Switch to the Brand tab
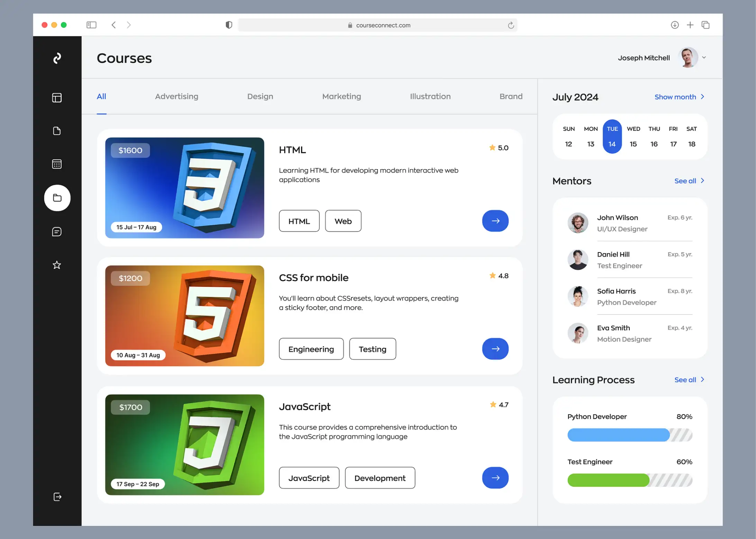The width and height of the screenshot is (756, 539). [x=511, y=97]
